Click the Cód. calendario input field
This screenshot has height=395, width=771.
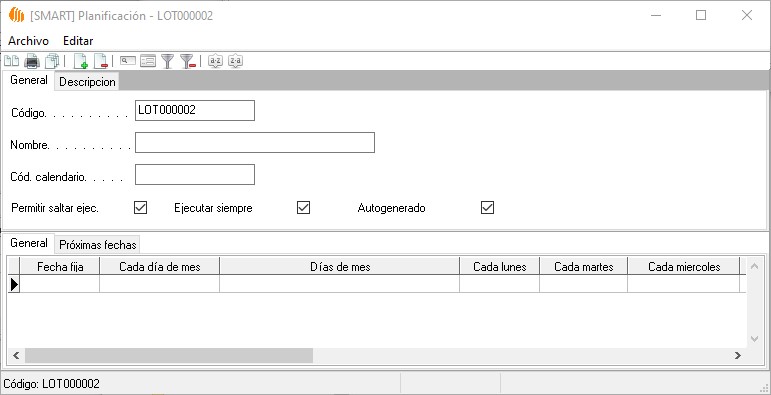195,175
